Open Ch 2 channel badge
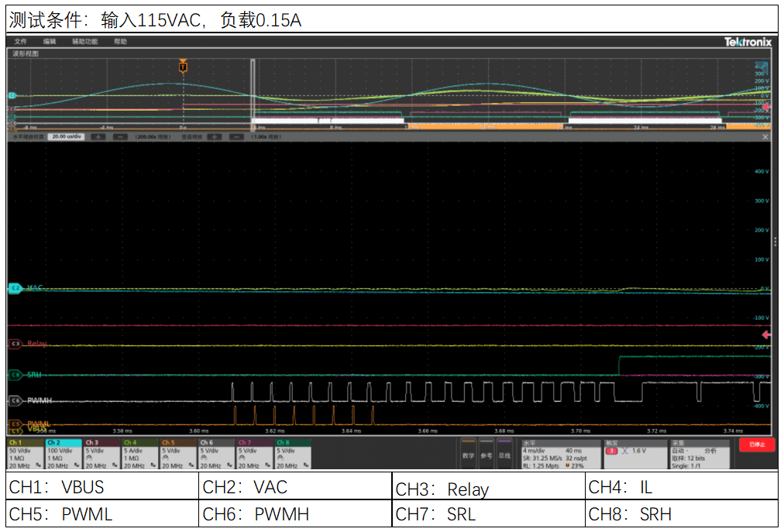 (64, 454)
